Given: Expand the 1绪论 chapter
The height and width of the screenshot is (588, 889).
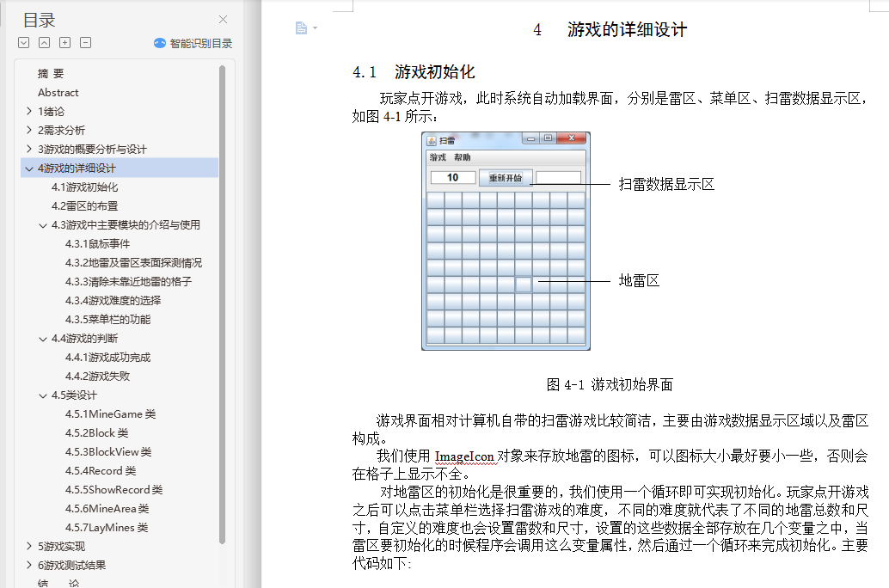Looking at the screenshot, I should (x=29, y=111).
